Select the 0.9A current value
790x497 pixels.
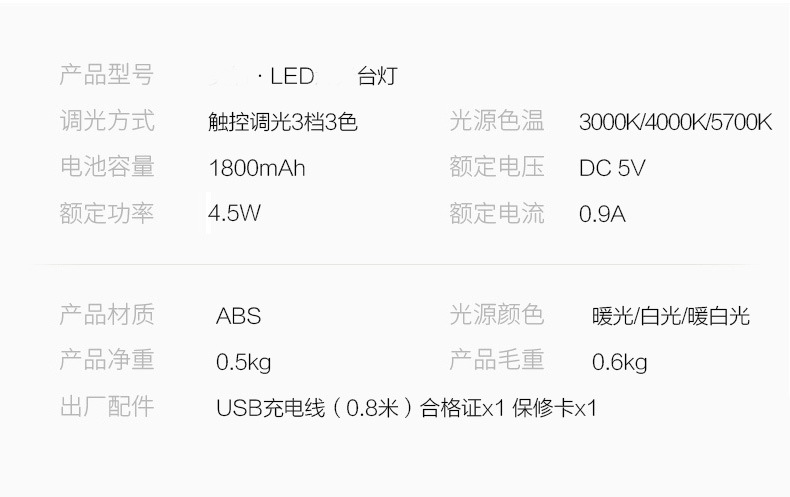click(x=602, y=214)
